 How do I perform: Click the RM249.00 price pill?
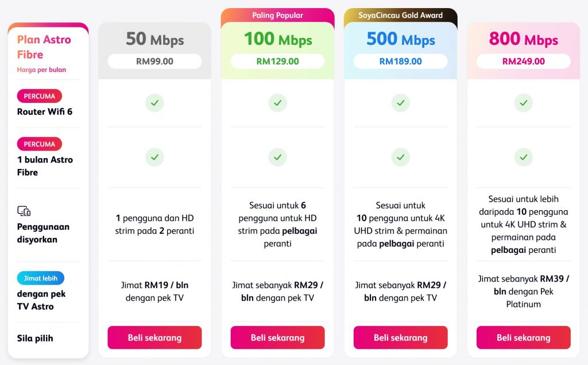pos(524,61)
